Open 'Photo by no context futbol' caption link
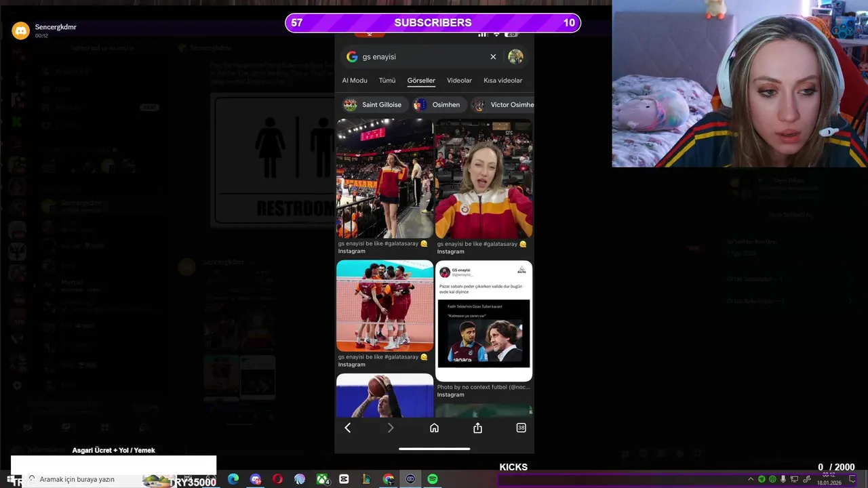This screenshot has height=488, width=868. pos(484,387)
